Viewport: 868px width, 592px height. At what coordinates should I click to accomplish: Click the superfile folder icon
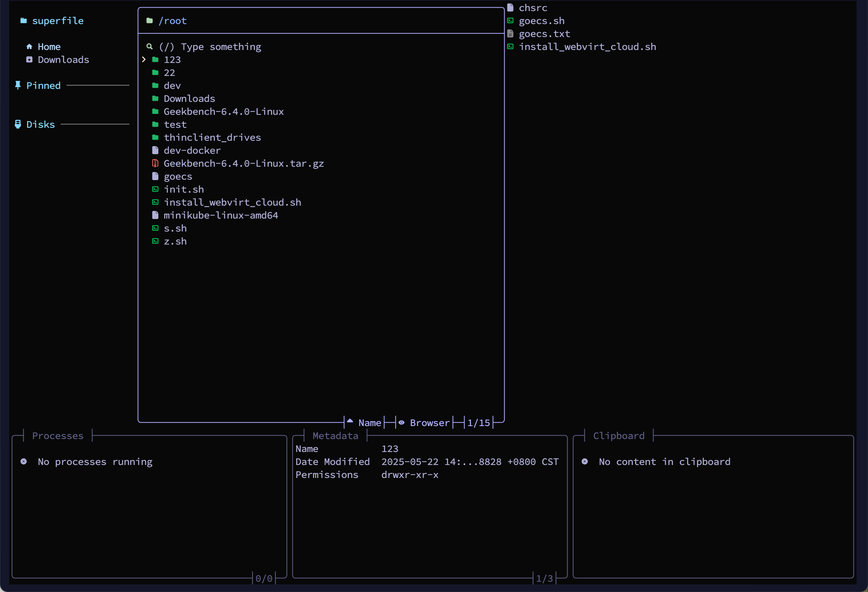pyautogui.click(x=24, y=21)
